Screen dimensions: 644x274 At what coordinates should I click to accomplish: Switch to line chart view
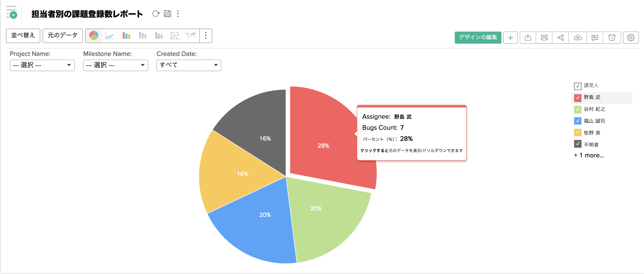pyautogui.click(x=110, y=36)
